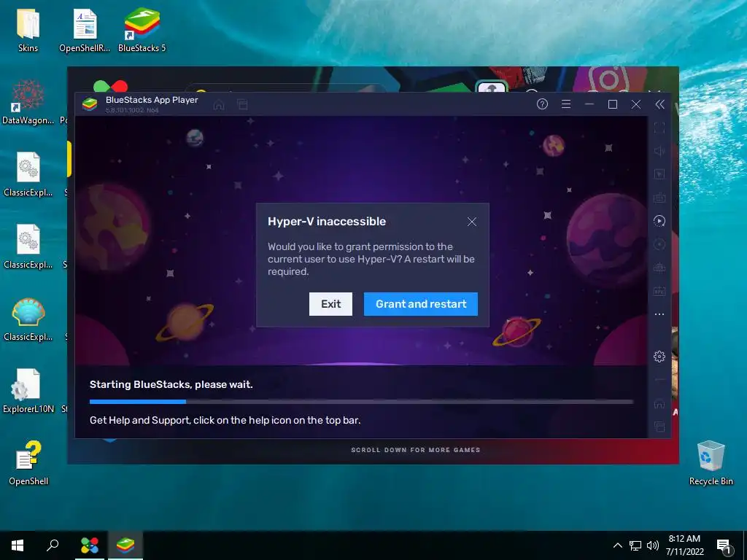Open the taskbar clock showing 8:12 AM
This screenshot has height=560, width=747.
684,545
